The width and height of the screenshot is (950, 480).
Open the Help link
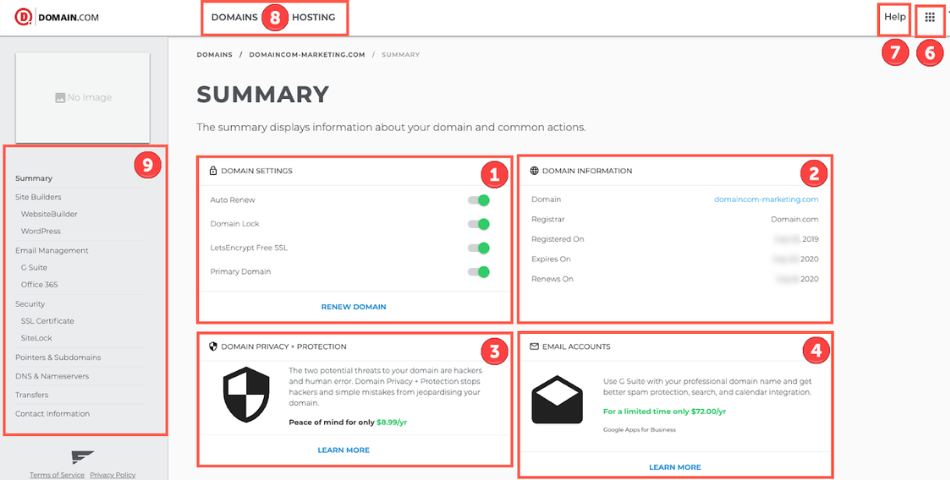tap(894, 17)
